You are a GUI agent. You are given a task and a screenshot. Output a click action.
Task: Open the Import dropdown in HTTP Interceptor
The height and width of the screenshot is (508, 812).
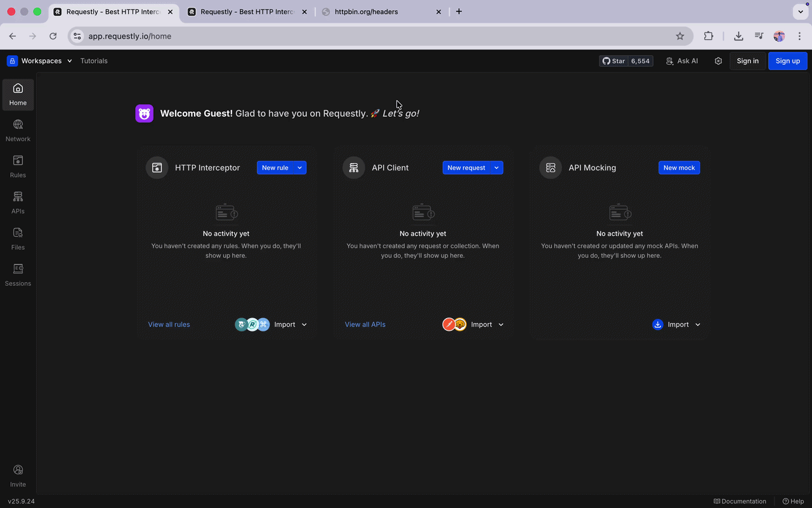click(x=291, y=324)
